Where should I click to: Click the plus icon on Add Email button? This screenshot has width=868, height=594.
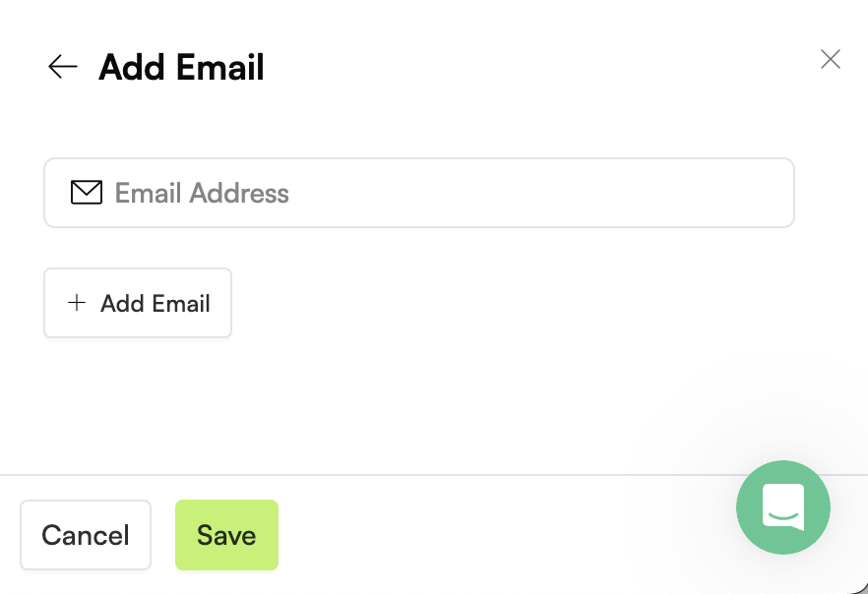[x=77, y=303]
